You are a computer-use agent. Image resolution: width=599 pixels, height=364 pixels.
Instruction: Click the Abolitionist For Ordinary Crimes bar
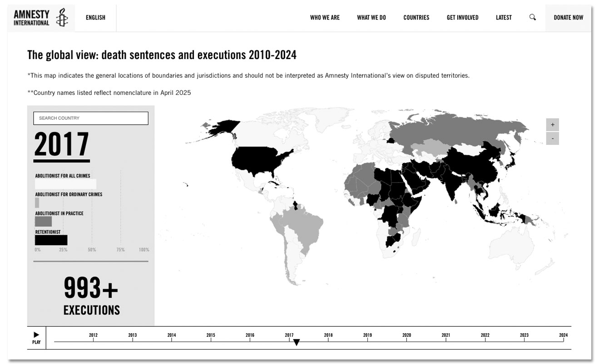(x=37, y=202)
